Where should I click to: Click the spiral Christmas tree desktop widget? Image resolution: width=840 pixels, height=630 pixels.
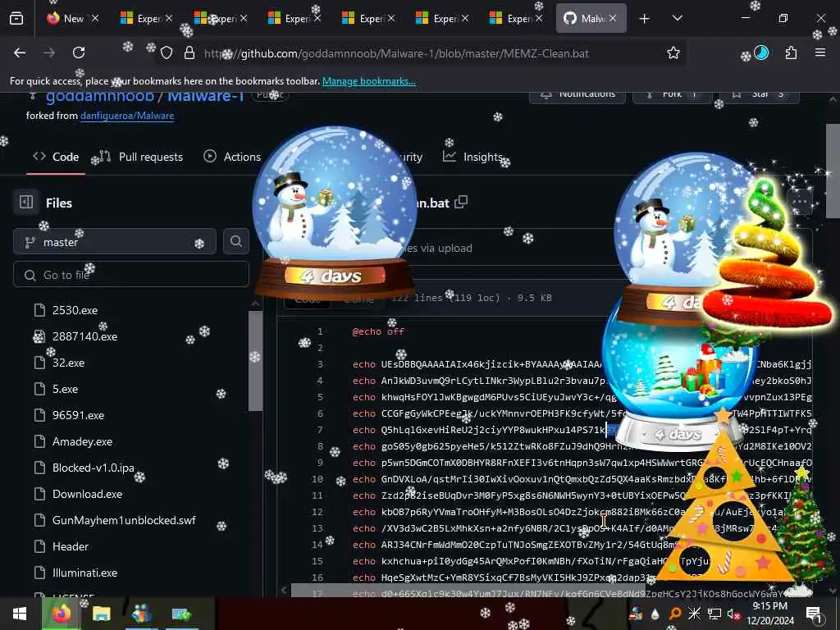[768, 256]
